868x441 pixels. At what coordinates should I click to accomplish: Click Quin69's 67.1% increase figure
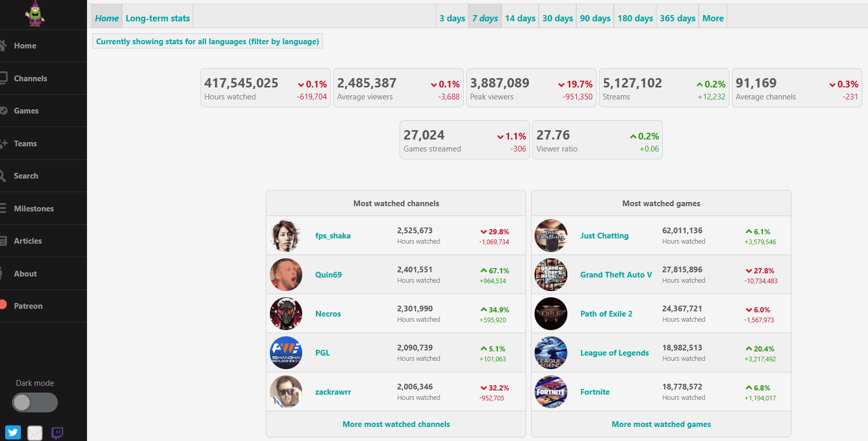tap(495, 271)
